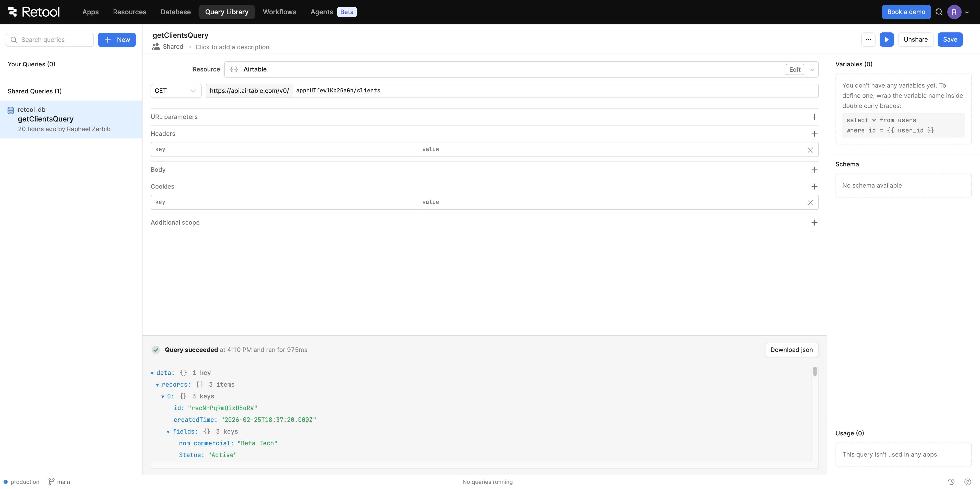Click the Shared people icon

tap(156, 47)
